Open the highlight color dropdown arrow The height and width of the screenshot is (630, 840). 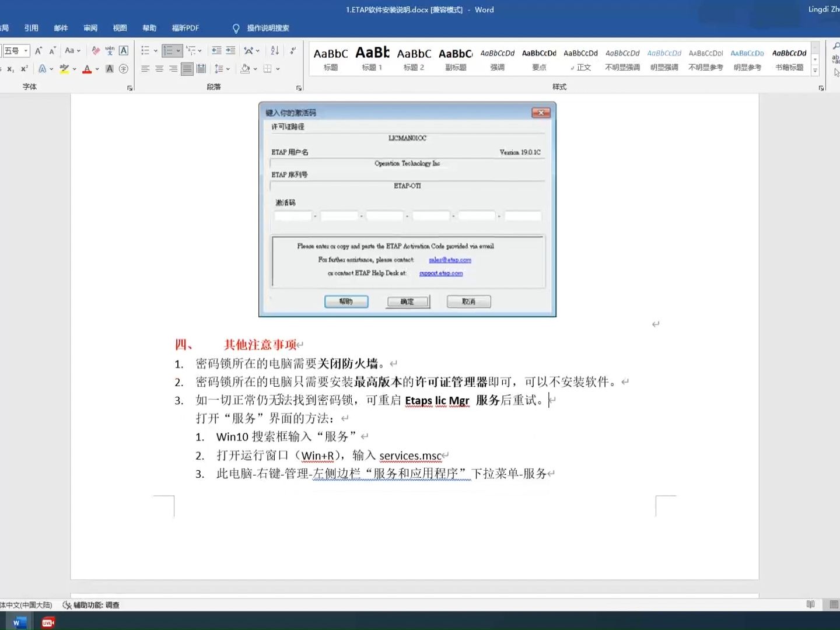tap(74, 69)
